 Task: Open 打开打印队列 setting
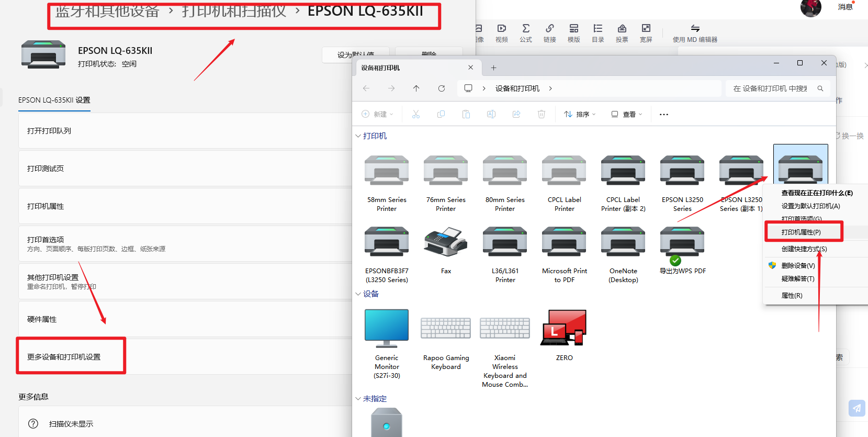pos(185,131)
